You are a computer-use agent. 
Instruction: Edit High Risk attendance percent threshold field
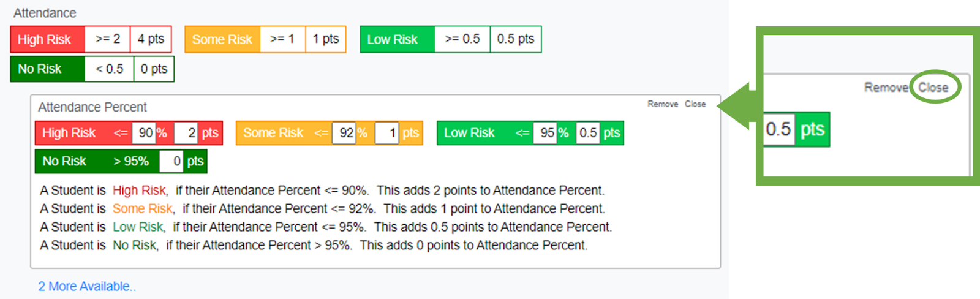point(145,133)
